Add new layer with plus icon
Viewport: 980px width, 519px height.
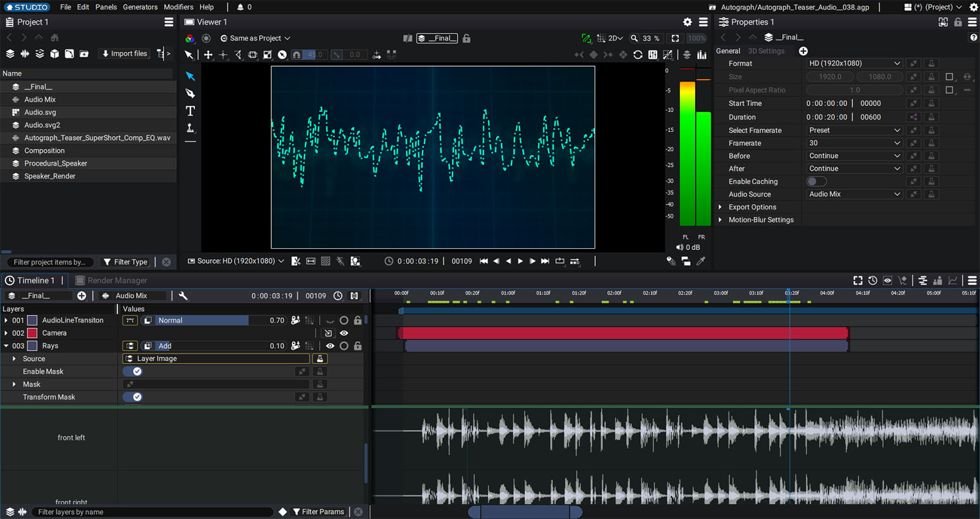pyautogui.click(x=81, y=296)
